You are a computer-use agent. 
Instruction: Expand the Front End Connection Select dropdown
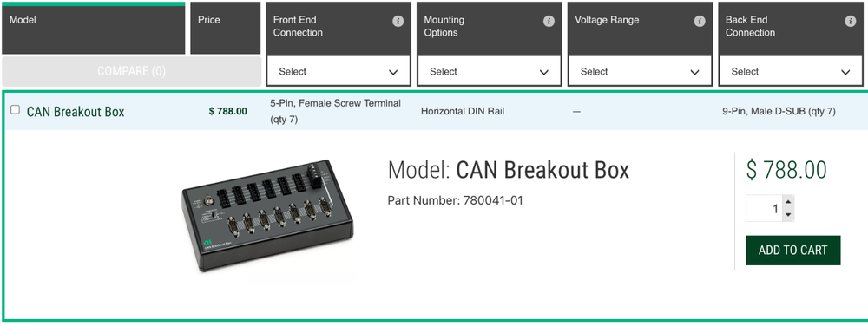tap(339, 71)
